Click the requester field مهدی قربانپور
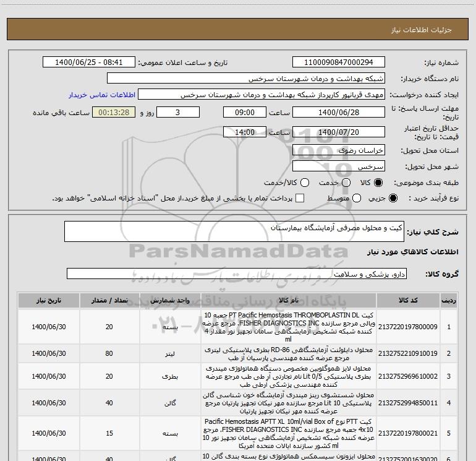Viewport: 476px width, 461px height. 261,95
